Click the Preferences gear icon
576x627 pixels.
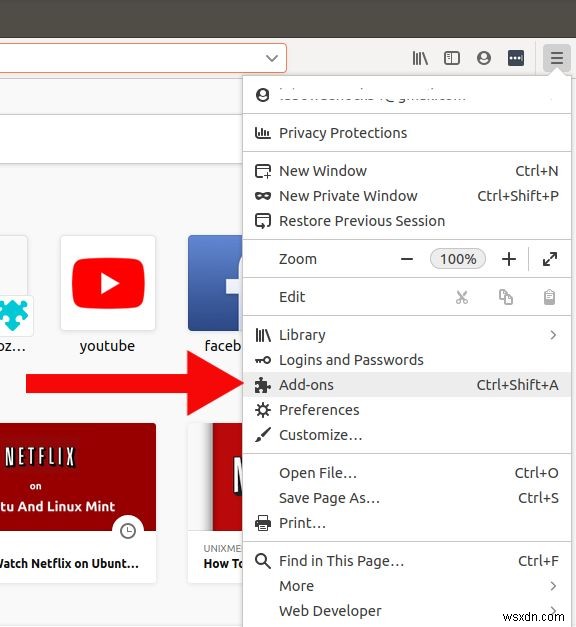click(263, 410)
